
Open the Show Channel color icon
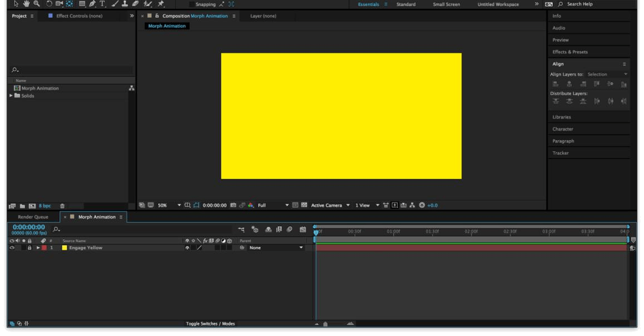(250, 205)
